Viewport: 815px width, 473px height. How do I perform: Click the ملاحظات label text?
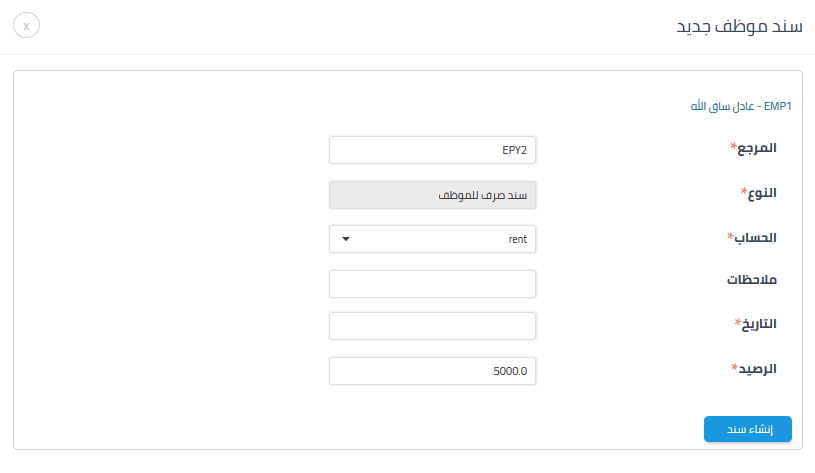click(752, 280)
